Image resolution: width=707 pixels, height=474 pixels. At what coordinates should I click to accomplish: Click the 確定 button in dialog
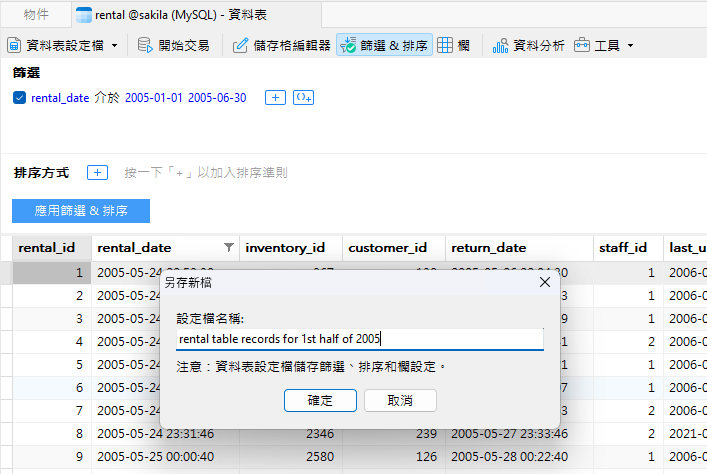coord(320,400)
